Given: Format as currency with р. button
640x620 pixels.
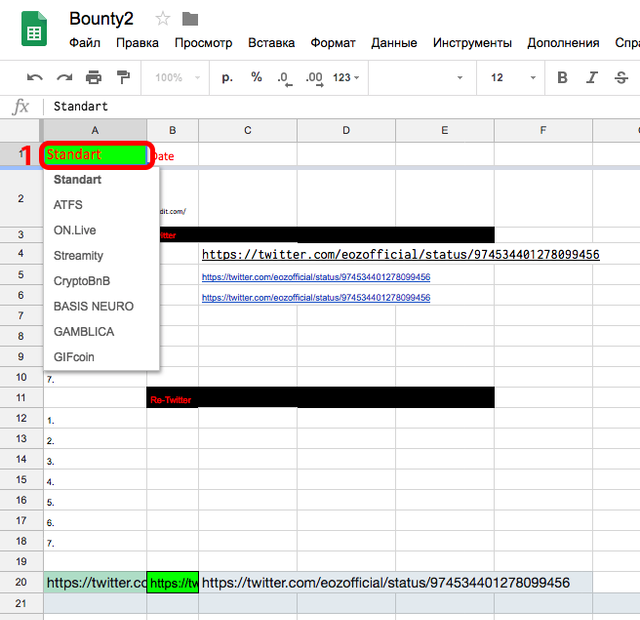Looking at the screenshot, I should click(227, 77).
